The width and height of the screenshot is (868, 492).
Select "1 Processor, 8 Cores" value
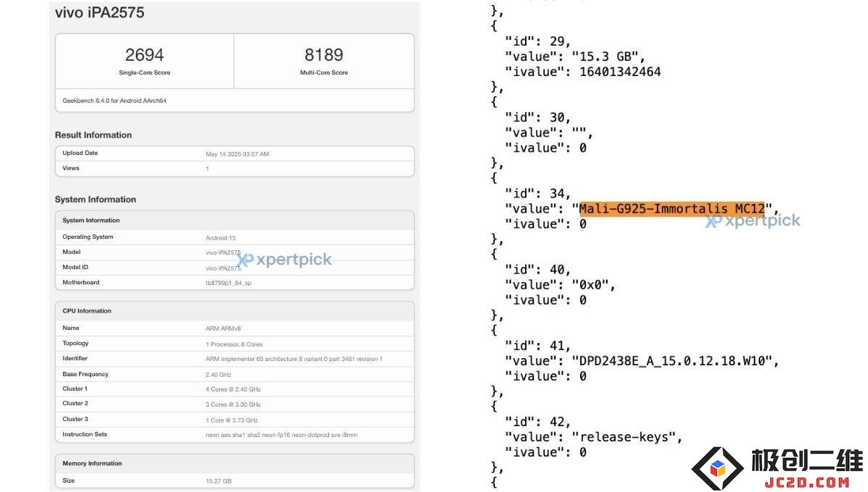[234, 344]
